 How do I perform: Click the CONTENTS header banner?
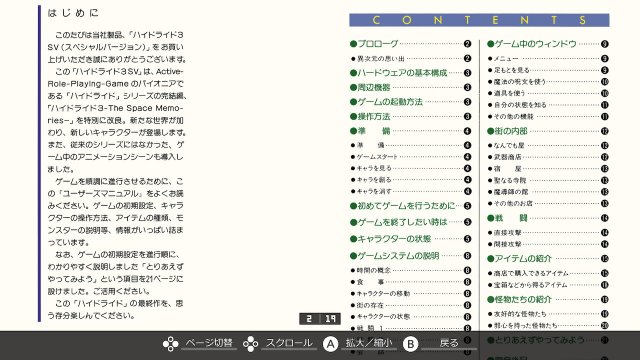[x=479, y=20]
